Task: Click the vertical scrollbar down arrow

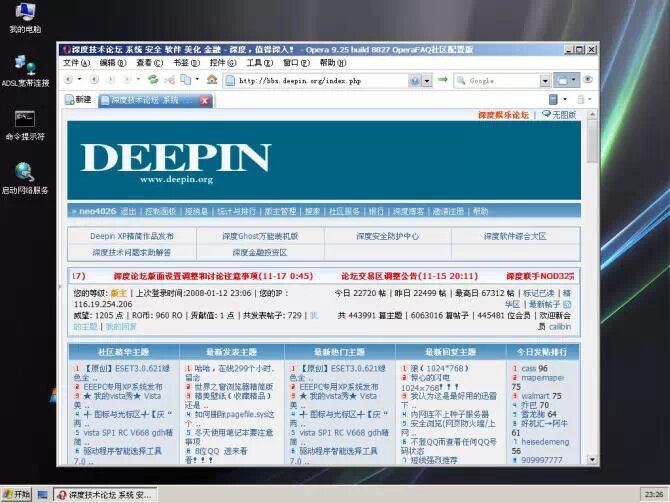Action: coord(592,460)
